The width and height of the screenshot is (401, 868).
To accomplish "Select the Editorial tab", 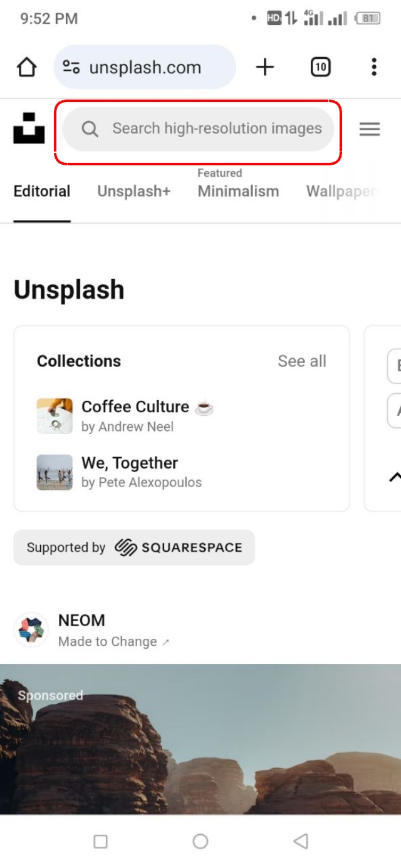I will click(42, 191).
